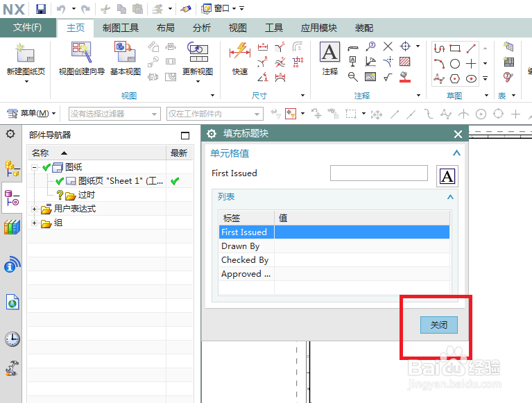This screenshot has width=532, height=403.
Task: Choose the sketch line tool
Action: tap(471, 48)
